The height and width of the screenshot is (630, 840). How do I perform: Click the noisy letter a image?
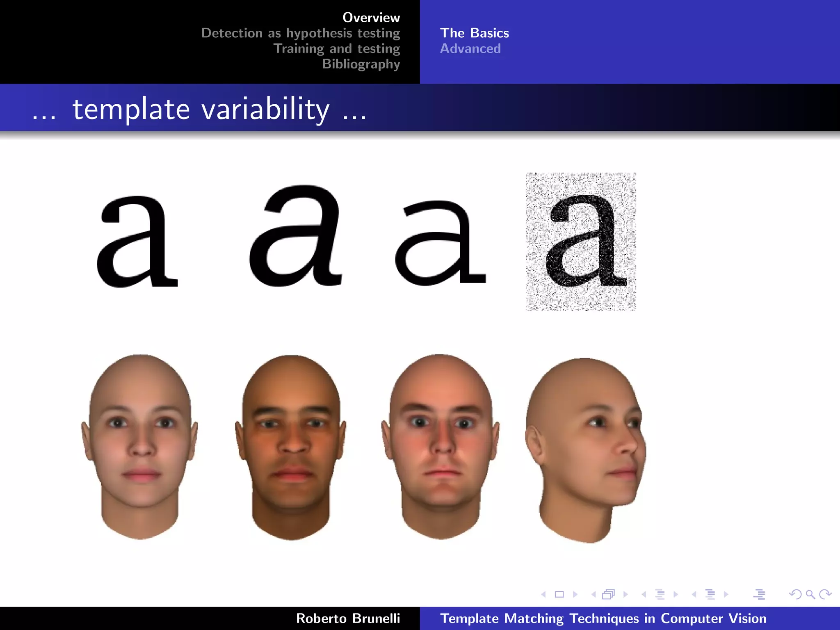tap(581, 242)
